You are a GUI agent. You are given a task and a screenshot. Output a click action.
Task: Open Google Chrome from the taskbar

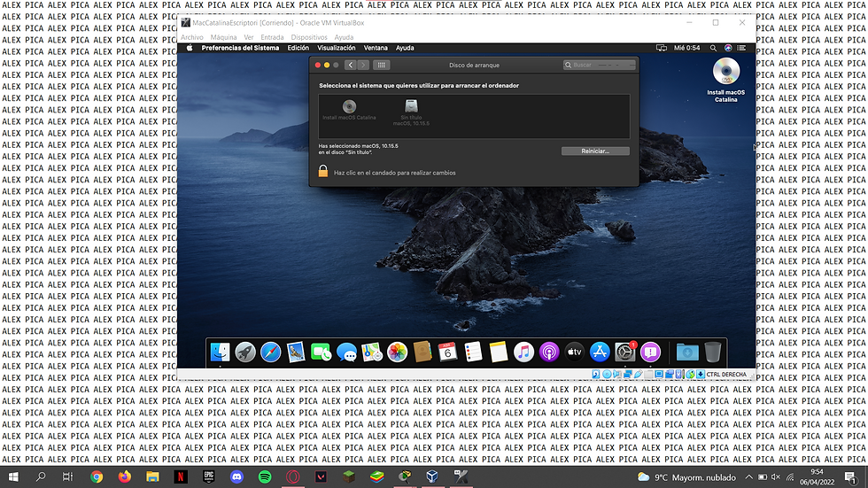[x=97, y=476]
